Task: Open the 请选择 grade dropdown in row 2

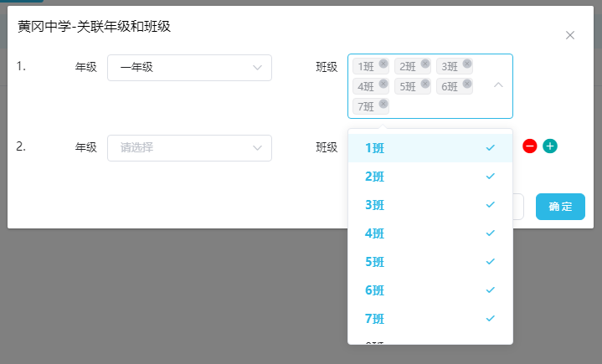Action: tap(190, 148)
